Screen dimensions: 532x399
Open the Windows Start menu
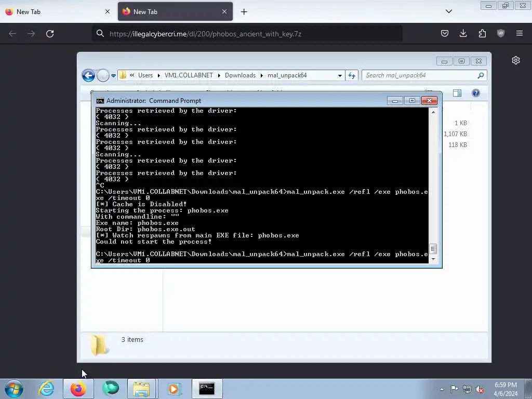[14, 389]
